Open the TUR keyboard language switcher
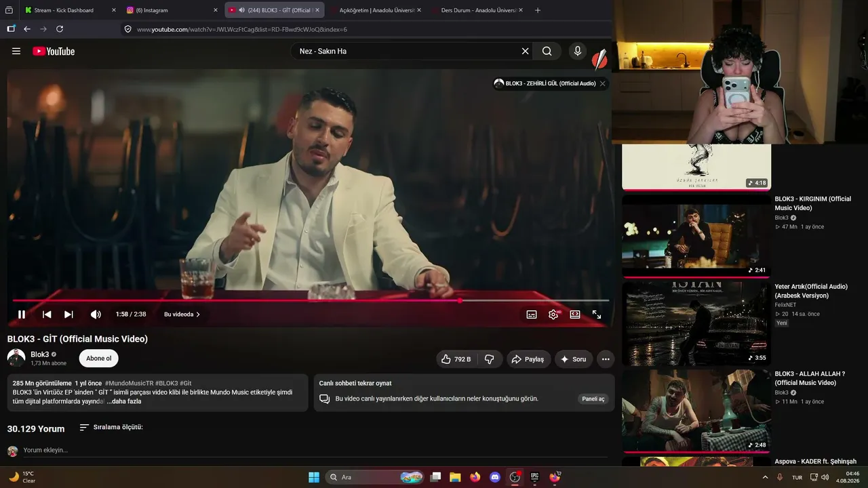The height and width of the screenshot is (488, 868). [797, 477]
